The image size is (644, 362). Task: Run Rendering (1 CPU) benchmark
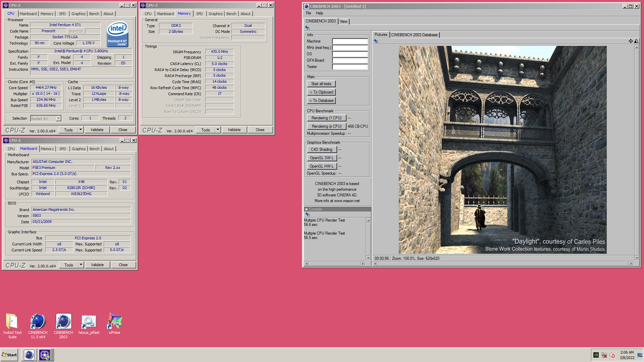[x=326, y=118]
